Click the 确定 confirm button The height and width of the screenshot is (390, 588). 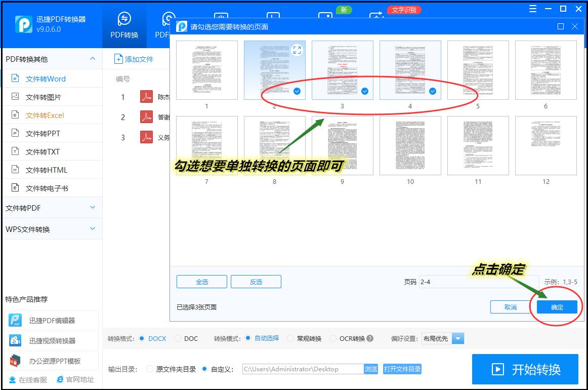[x=557, y=306]
